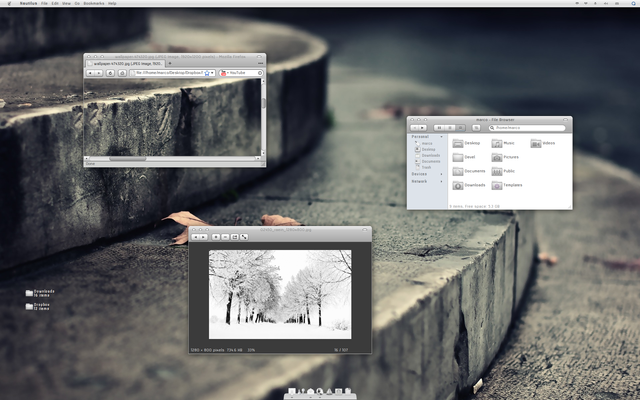
Task: Select the Music folder icon
Action: (x=497, y=143)
